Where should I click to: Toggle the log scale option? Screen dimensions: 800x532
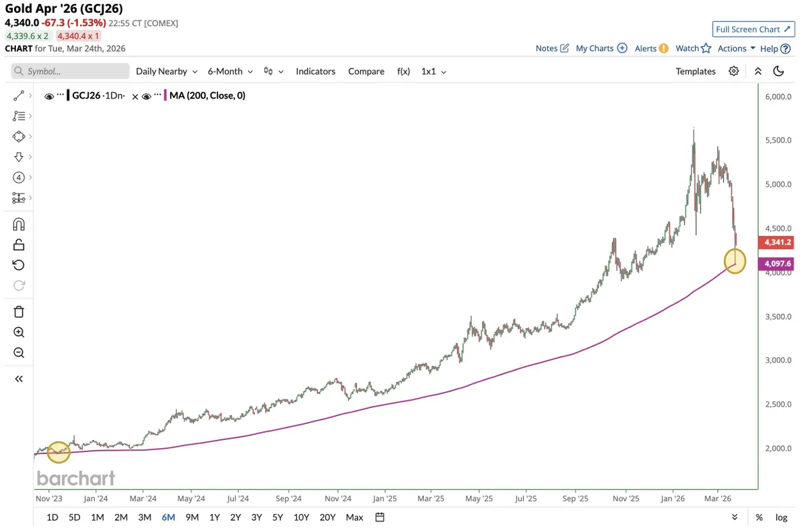point(781,517)
